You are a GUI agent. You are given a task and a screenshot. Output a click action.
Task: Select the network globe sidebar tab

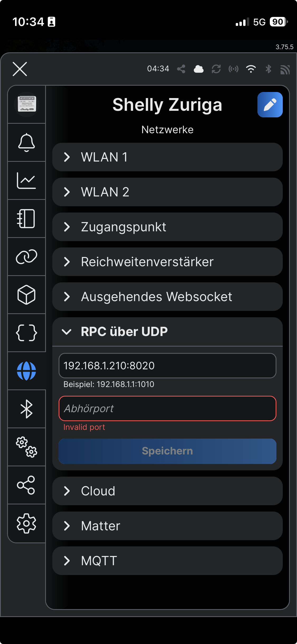coord(26,371)
